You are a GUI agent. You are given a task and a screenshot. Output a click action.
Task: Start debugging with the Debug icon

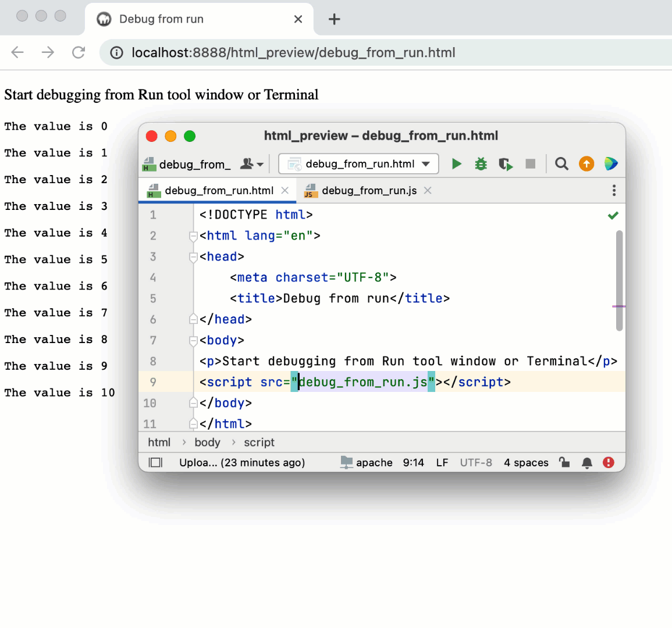(x=481, y=163)
